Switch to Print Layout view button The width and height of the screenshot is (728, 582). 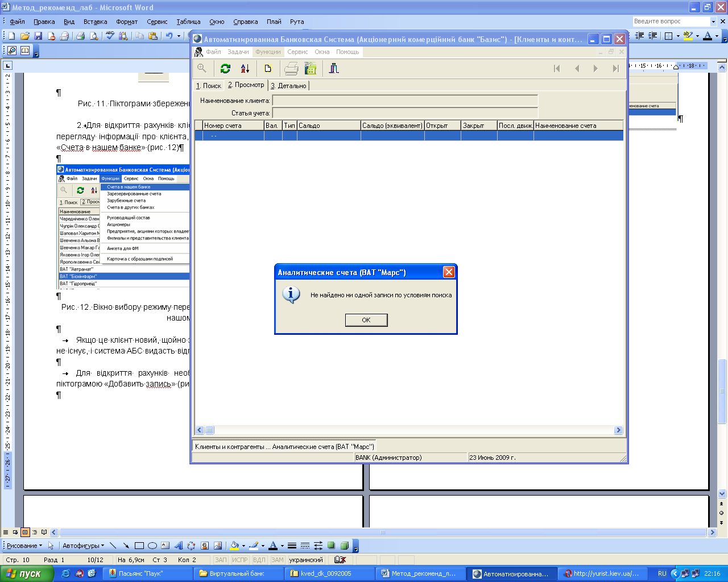pos(25,533)
